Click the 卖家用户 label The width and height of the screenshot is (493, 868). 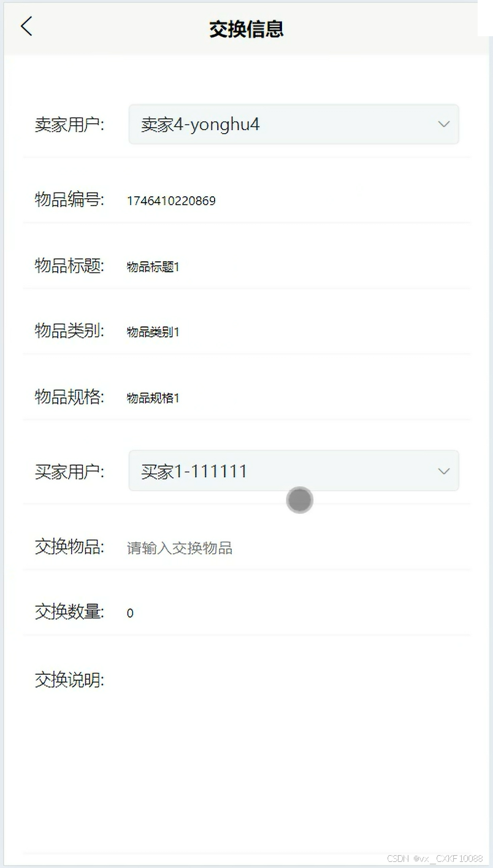click(69, 125)
